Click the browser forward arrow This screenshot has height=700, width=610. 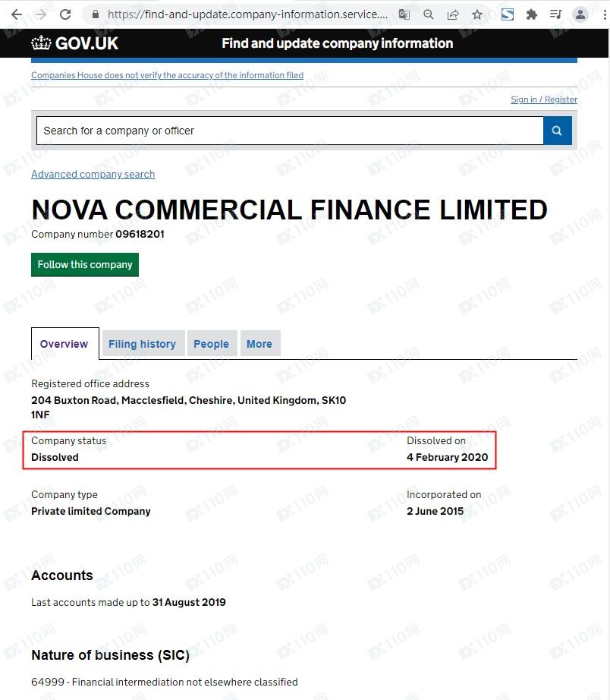tap(41, 14)
